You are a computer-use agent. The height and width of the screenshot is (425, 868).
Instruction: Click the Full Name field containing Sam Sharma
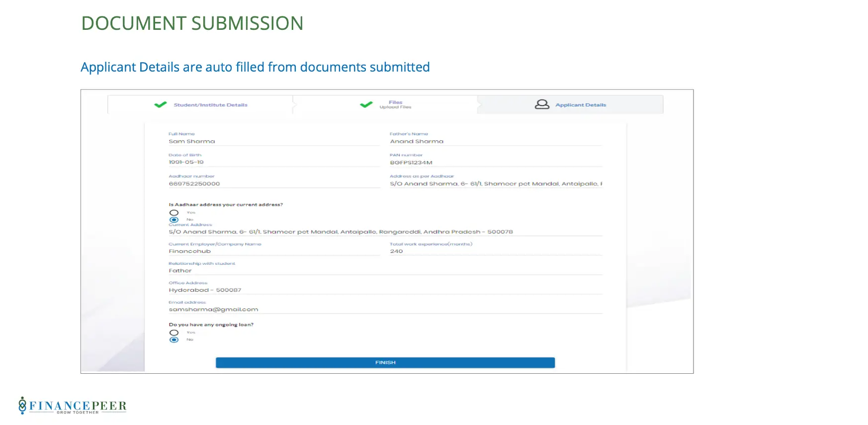pyautogui.click(x=274, y=141)
